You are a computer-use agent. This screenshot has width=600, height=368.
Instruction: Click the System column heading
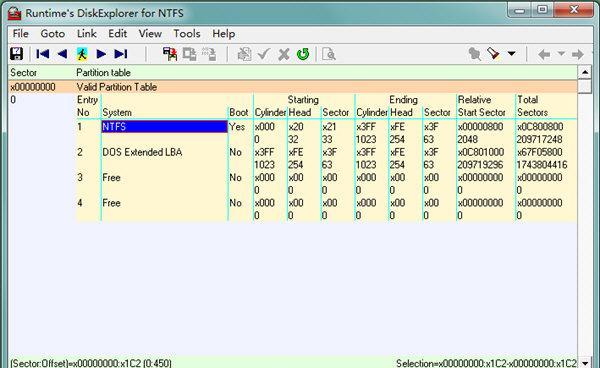click(x=117, y=112)
